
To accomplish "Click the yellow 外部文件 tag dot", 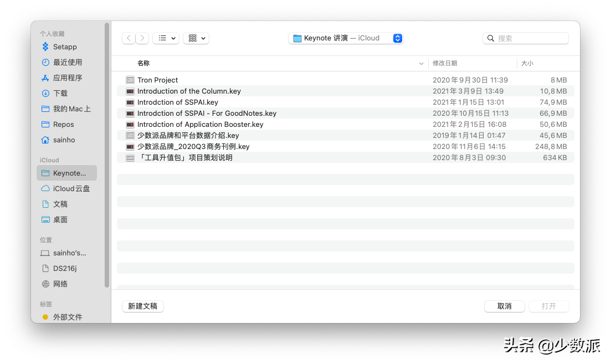I will tap(45, 317).
